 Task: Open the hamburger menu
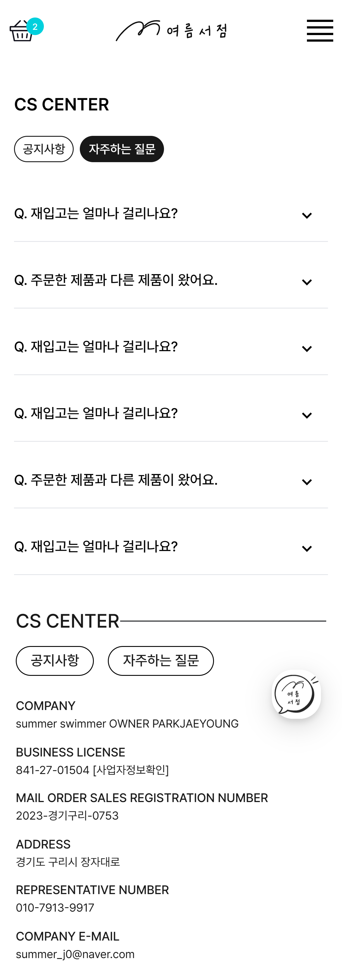pos(319,30)
